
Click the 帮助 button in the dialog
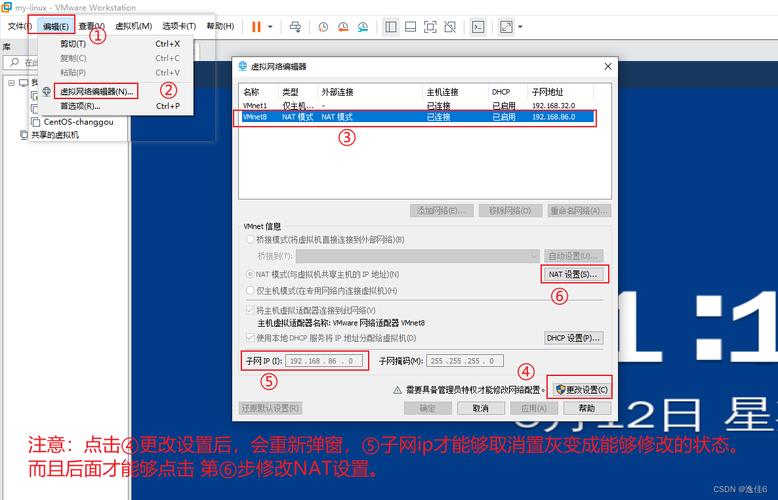click(x=587, y=408)
